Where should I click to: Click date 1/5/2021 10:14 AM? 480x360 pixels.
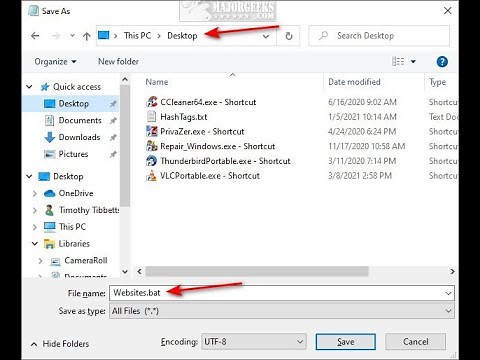[x=362, y=117]
